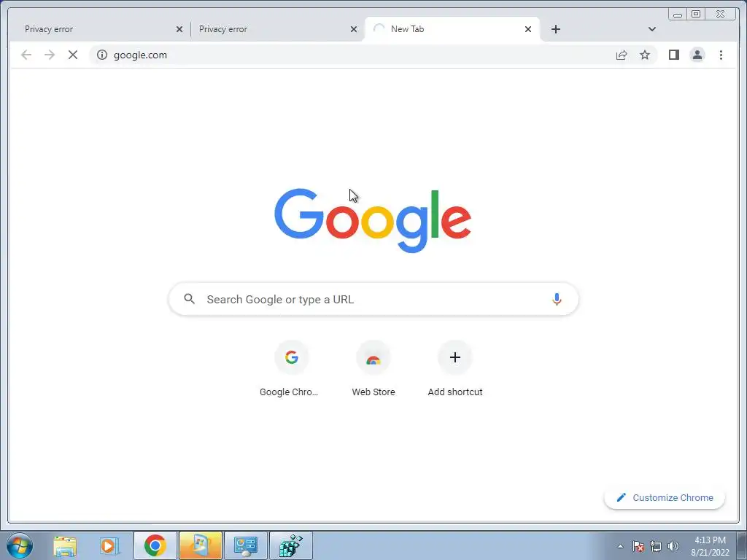
Task: Add shortcut plus tile
Action: coord(455,369)
